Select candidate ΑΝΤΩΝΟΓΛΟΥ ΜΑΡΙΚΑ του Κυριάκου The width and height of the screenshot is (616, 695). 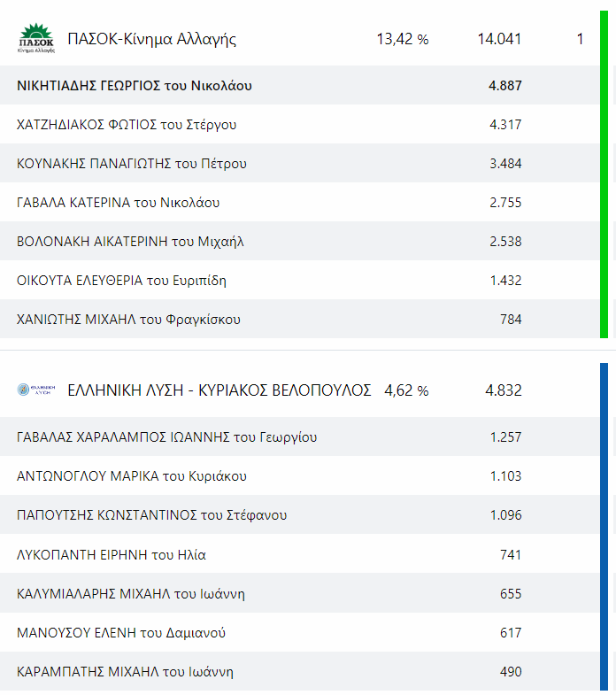click(x=132, y=476)
